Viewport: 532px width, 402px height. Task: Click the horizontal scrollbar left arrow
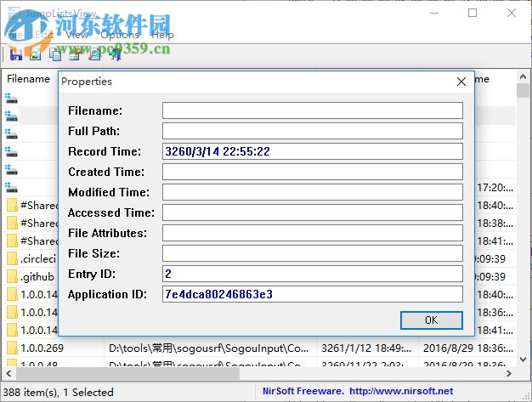8,373
